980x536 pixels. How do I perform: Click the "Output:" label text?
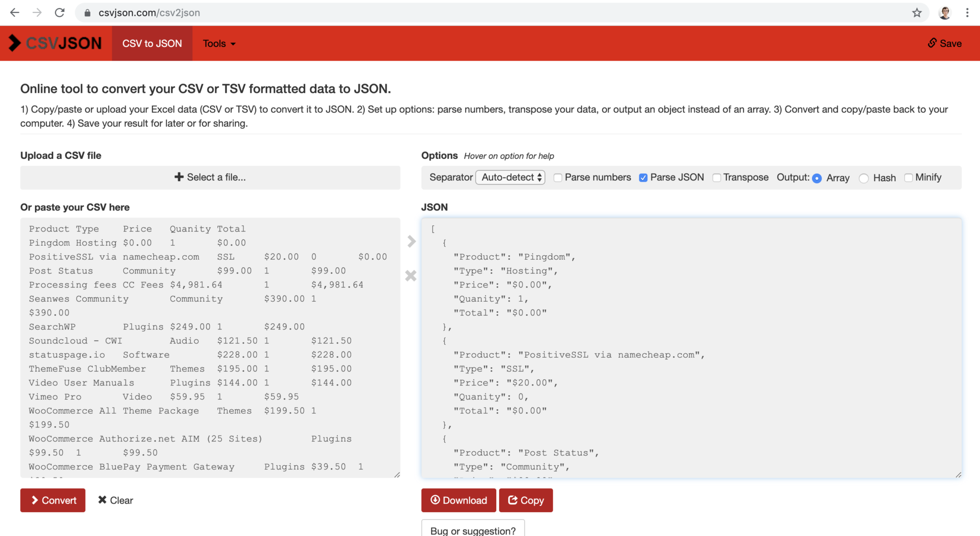point(793,177)
